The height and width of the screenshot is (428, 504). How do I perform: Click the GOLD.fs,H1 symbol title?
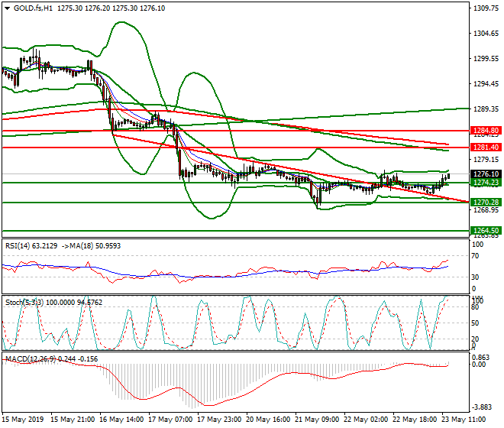coord(33,8)
